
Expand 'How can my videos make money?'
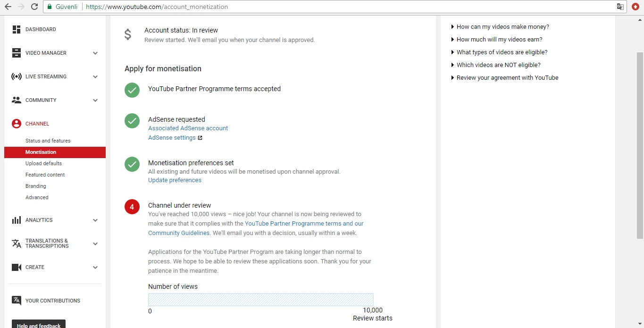point(500,27)
